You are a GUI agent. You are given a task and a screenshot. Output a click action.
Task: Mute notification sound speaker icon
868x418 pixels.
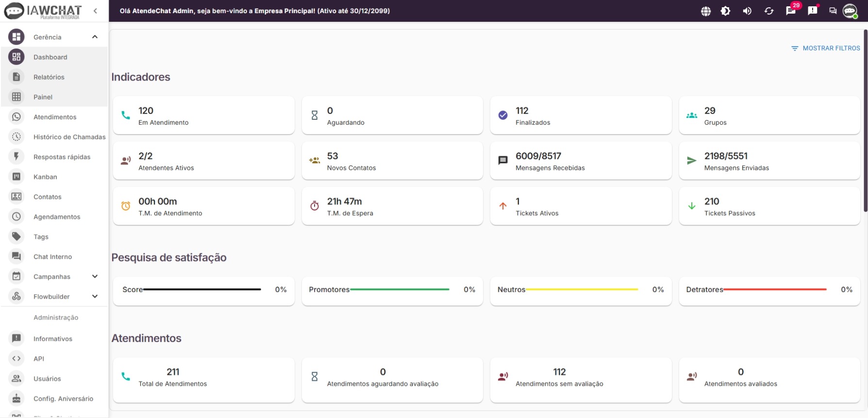(x=747, y=11)
